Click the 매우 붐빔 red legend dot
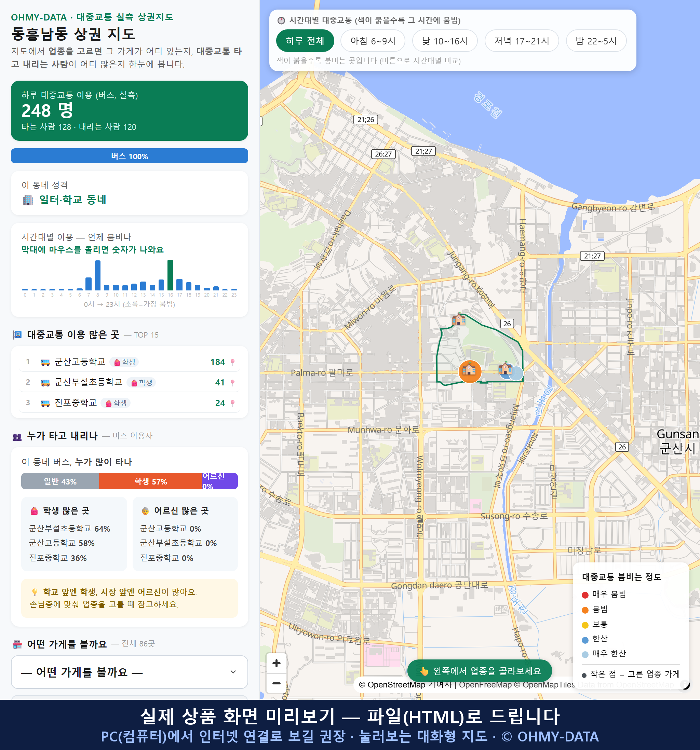700x750 pixels. point(585,595)
